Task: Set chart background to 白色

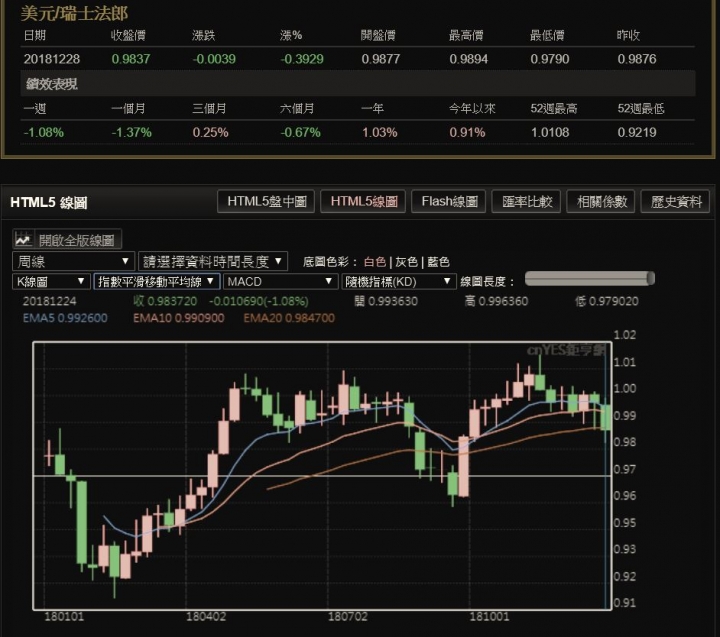Action: [375, 262]
